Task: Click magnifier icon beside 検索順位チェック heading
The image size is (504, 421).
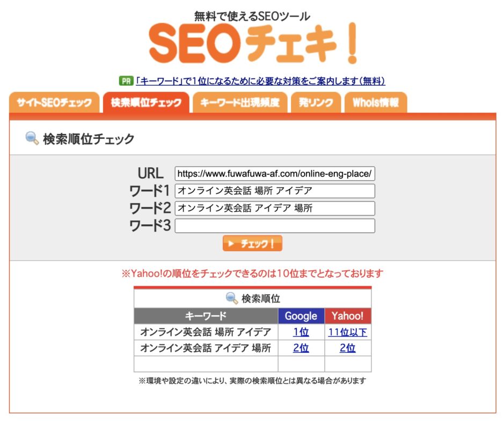Action: coord(32,138)
